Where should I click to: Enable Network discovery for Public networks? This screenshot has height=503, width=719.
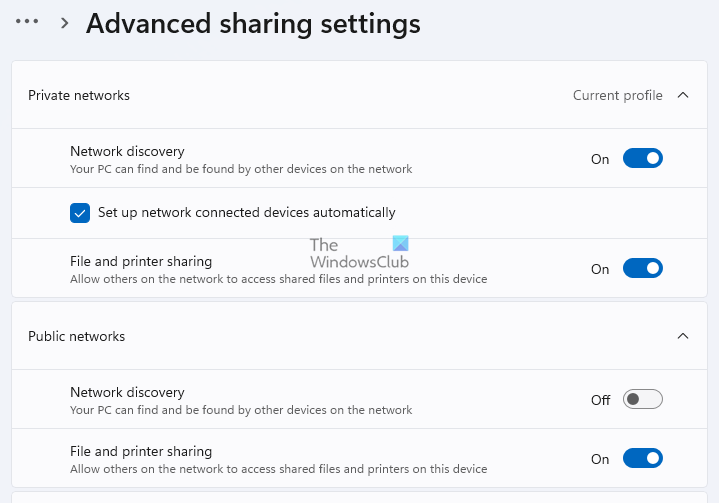[x=642, y=400]
